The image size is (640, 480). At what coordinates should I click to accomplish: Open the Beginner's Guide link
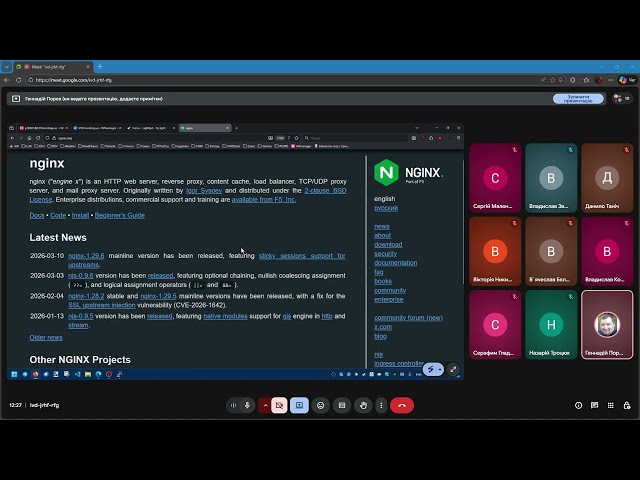pyautogui.click(x=120, y=216)
